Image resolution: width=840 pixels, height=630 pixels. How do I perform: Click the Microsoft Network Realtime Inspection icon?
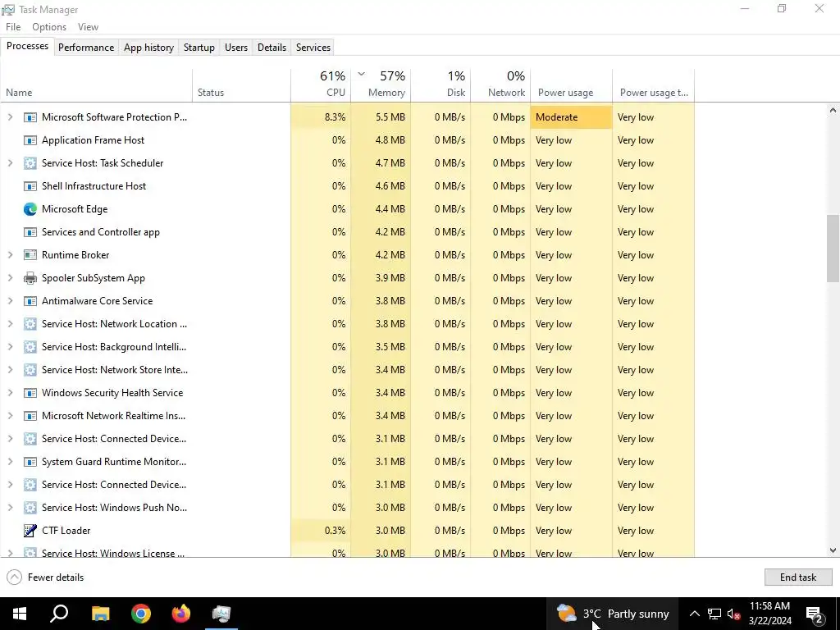30,416
